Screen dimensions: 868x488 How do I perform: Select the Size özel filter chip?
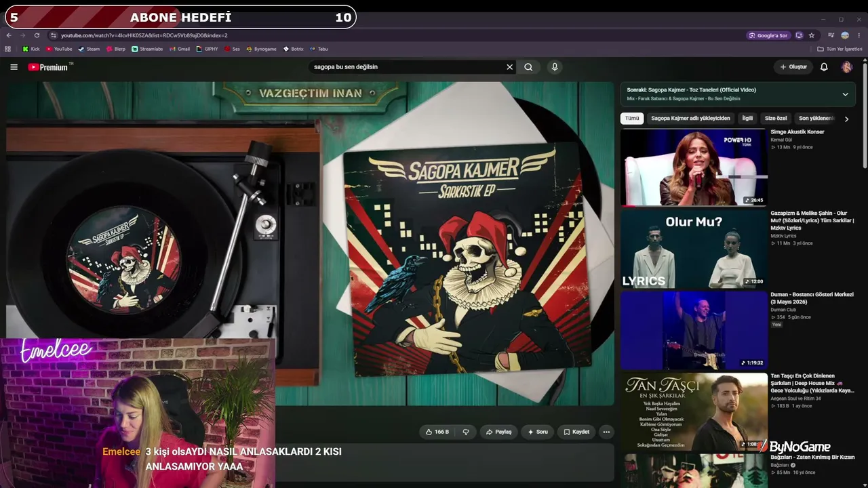tap(776, 119)
